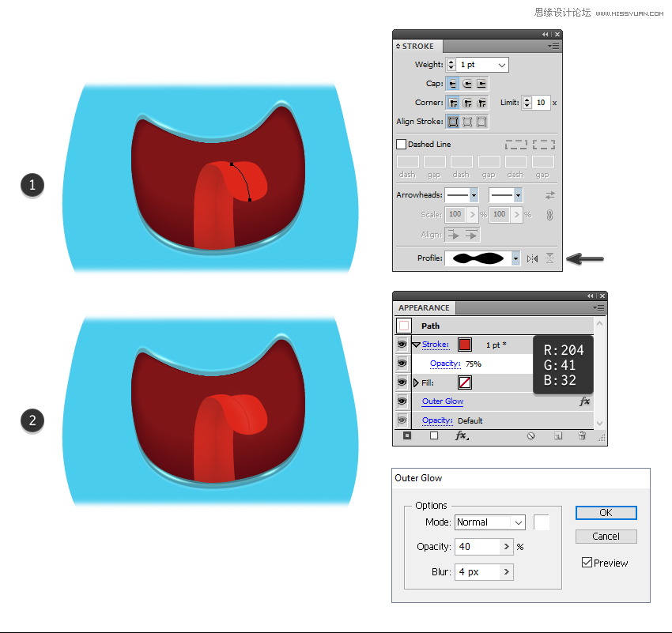Select preserve exact dash lengths icon
The image size is (672, 633).
[x=516, y=145]
